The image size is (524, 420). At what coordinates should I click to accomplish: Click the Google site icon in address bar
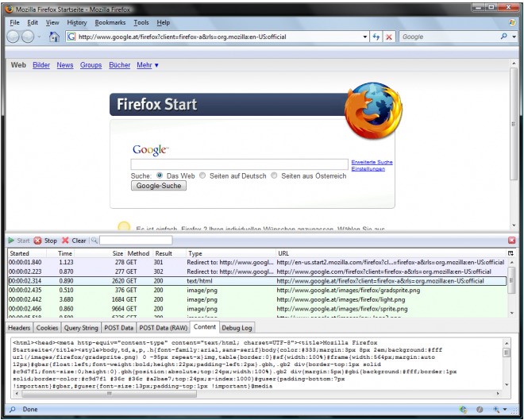71,37
